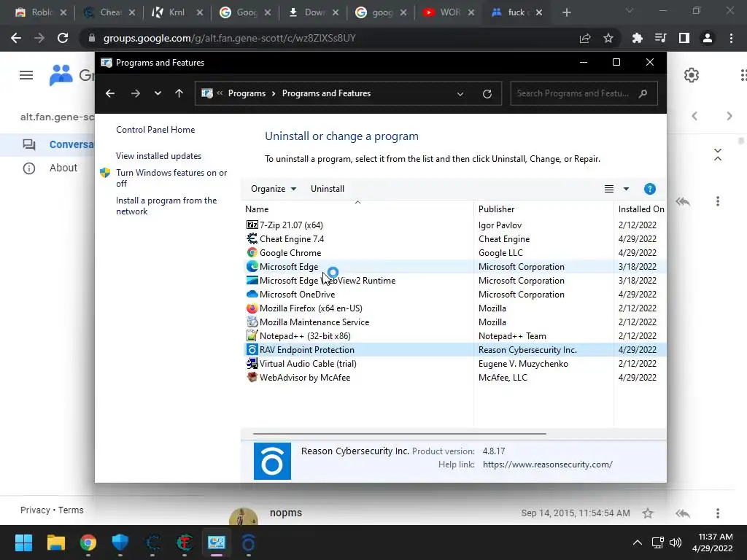The width and height of the screenshot is (747, 560).
Task: Click Install a program from the network
Action: [x=166, y=206]
